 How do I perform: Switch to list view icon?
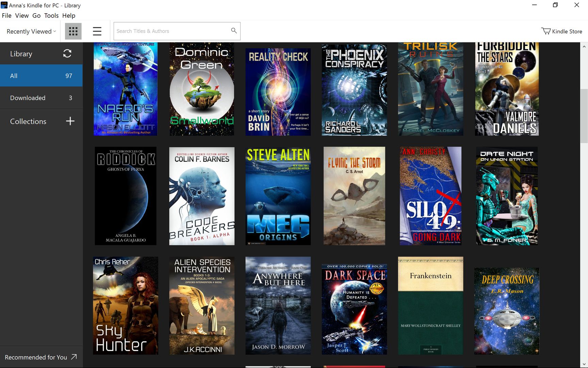[97, 31]
